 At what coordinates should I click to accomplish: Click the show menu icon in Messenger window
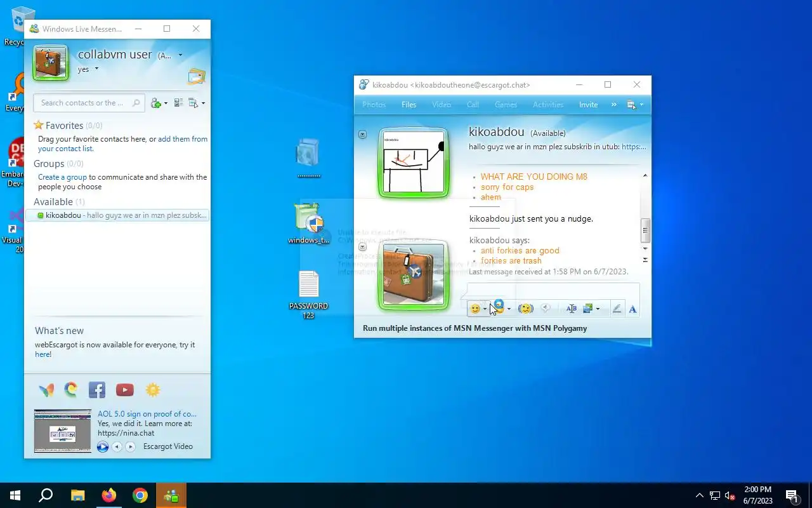[193, 103]
